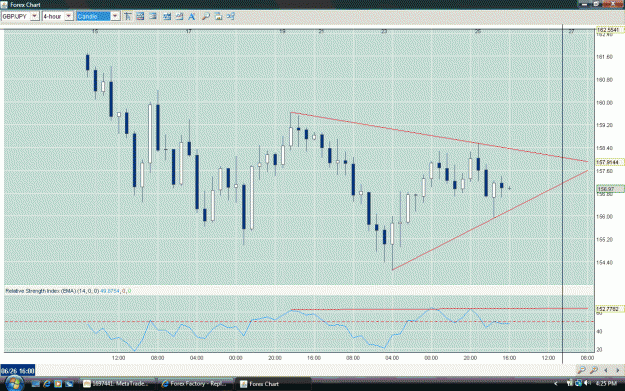
Task: Click the add indicator chart icon
Action: click(167, 16)
